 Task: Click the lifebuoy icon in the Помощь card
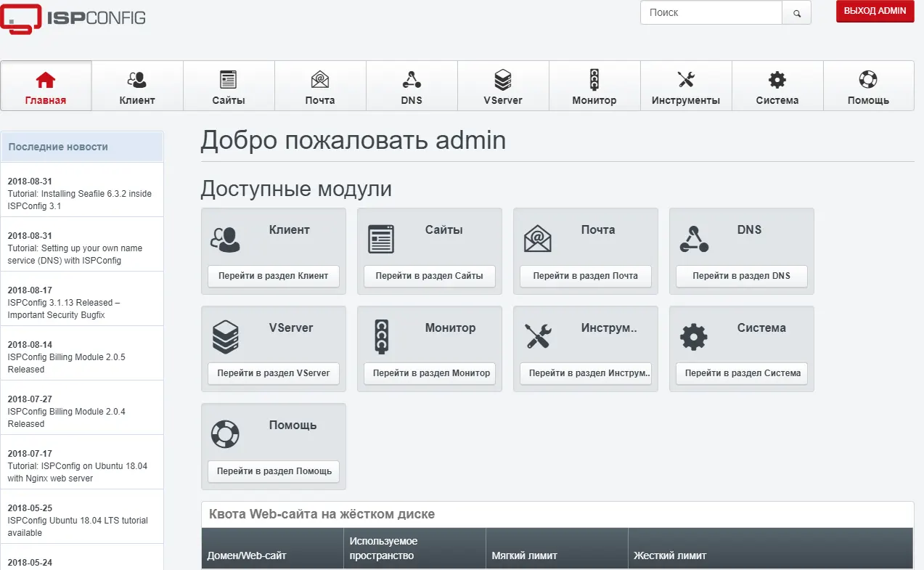pyautogui.click(x=225, y=434)
